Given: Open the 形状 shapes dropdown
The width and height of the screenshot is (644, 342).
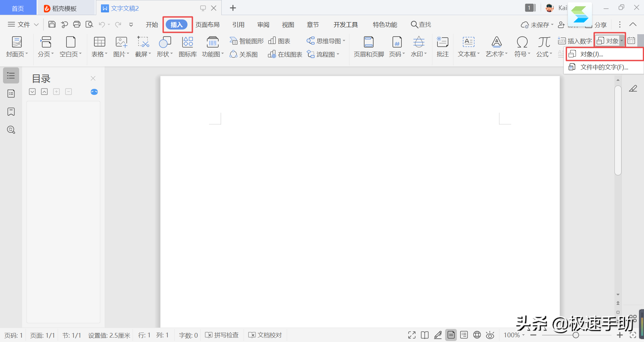Looking at the screenshot, I should click(x=164, y=47).
